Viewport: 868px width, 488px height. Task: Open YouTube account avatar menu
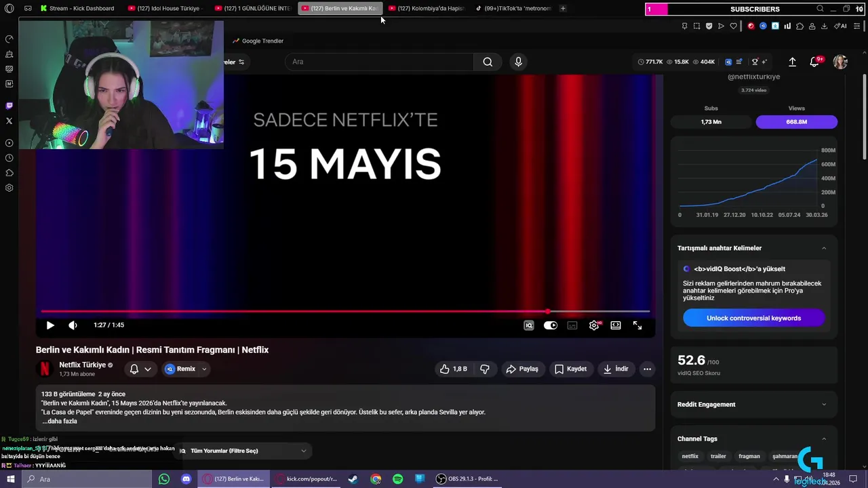840,62
